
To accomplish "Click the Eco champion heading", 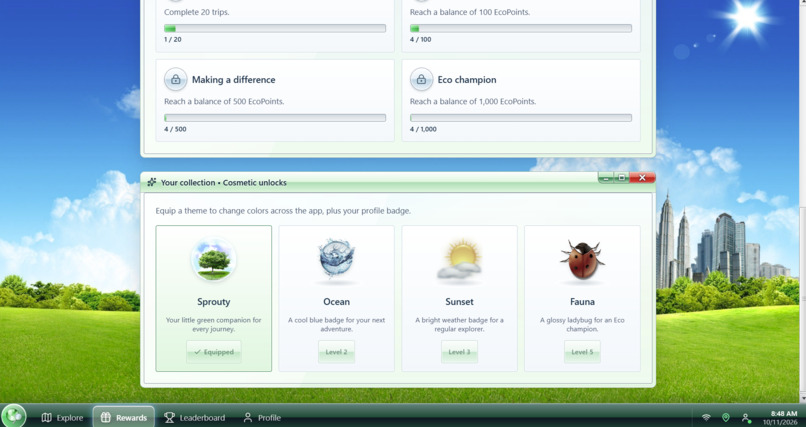I will pos(467,80).
